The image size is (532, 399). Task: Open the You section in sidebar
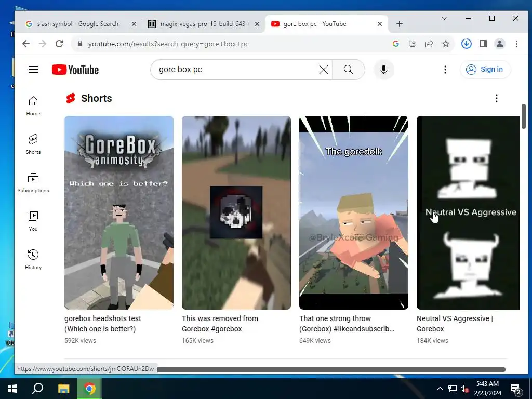click(33, 221)
